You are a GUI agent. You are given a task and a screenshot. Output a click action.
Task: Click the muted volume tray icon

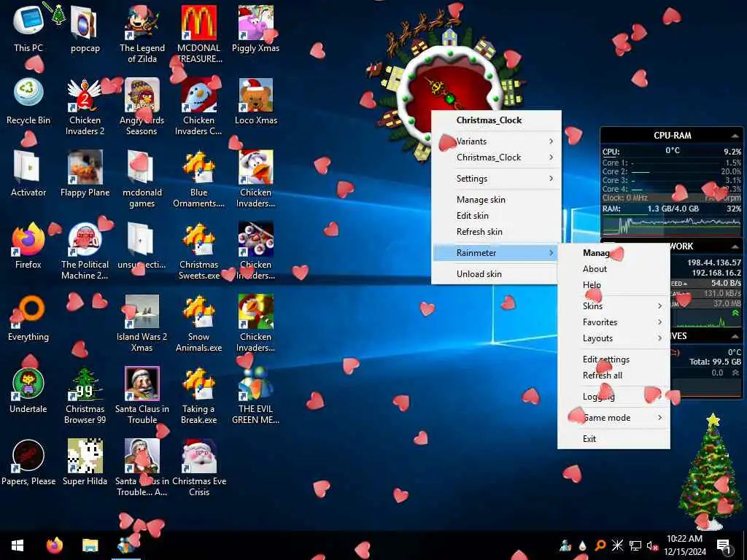pyautogui.click(x=652, y=545)
